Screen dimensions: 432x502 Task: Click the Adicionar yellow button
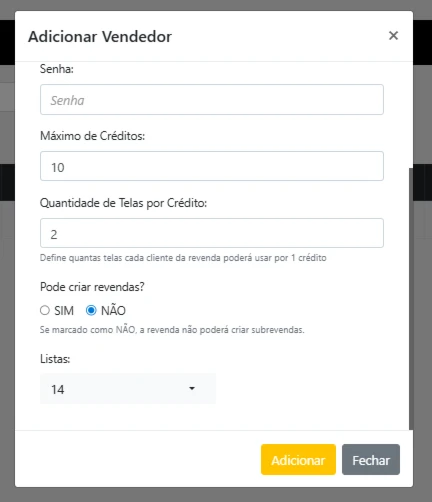(x=298, y=460)
